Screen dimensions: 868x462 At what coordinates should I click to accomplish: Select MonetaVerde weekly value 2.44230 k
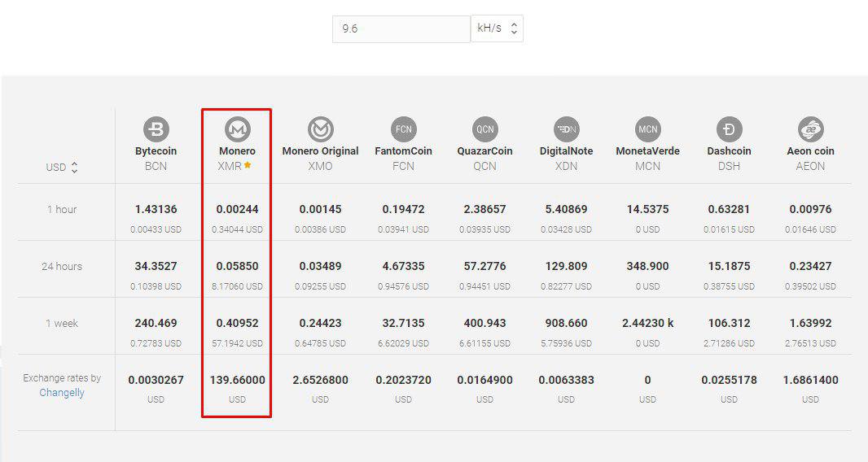pos(647,324)
